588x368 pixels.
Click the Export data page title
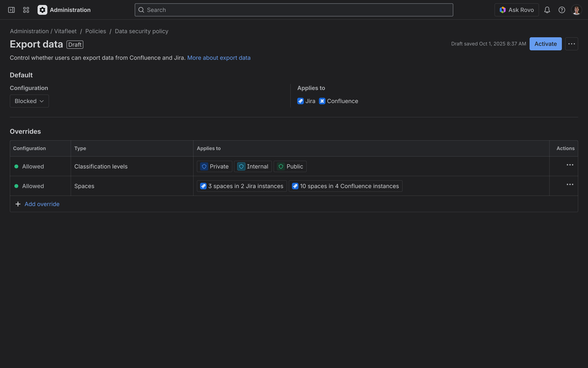pos(37,44)
